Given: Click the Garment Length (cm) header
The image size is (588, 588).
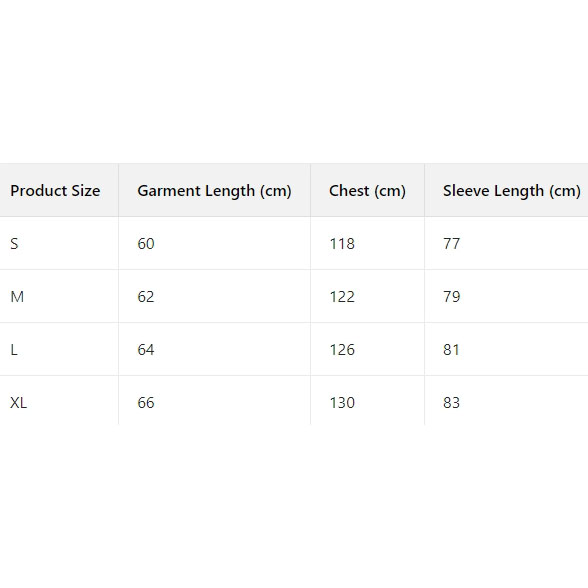Looking at the screenshot, I should (214, 191).
